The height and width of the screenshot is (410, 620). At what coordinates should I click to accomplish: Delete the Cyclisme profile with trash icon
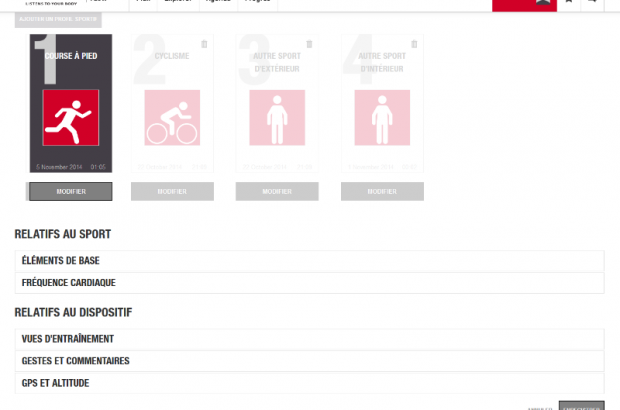coord(204,44)
